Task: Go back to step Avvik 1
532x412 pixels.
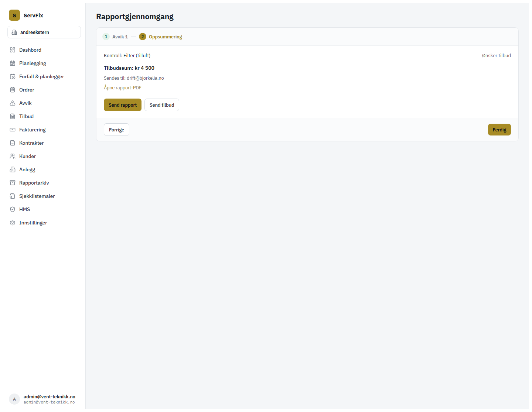Action: click(x=115, y=37)
